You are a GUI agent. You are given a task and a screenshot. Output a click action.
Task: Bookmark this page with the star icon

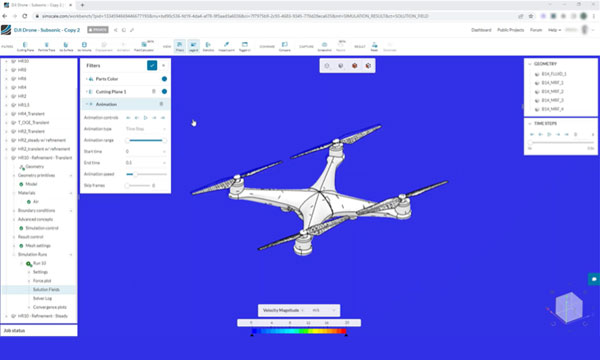point(531,16)
